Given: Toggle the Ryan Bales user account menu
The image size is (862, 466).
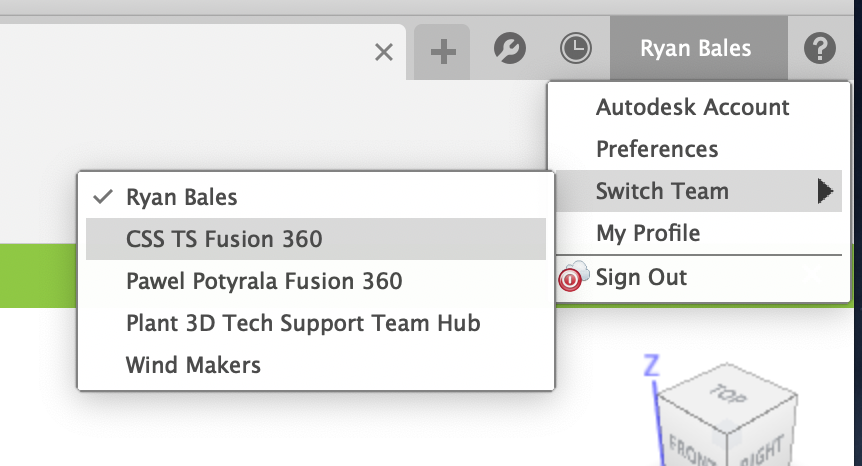Looking at the screenshot, I should point(699,48).
